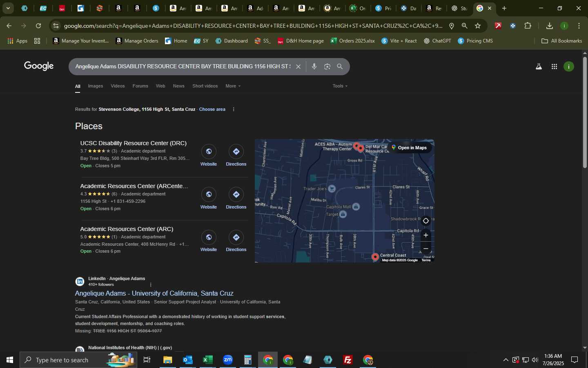
Task: Click the Choose area link
Action: [x=212, y=109]
